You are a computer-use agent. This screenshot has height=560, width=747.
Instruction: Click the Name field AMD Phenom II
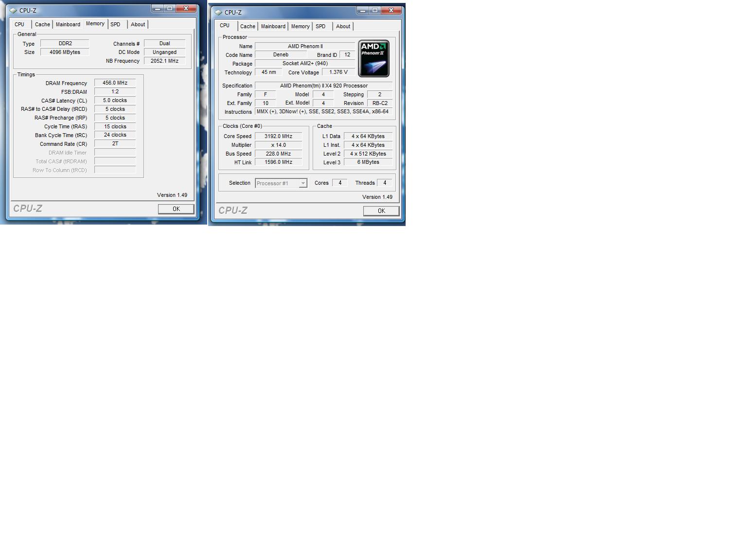click(305, 46)
